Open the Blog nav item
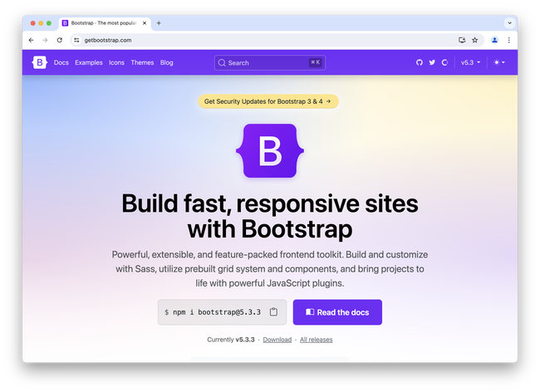This screenshot has width=540, height=392. click(167, 62)
